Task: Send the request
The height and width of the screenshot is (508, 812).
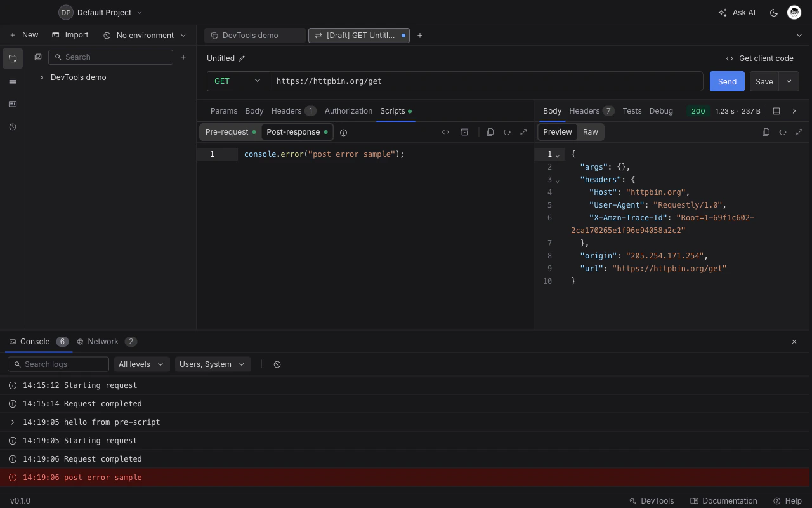Action: pos(727,81)
